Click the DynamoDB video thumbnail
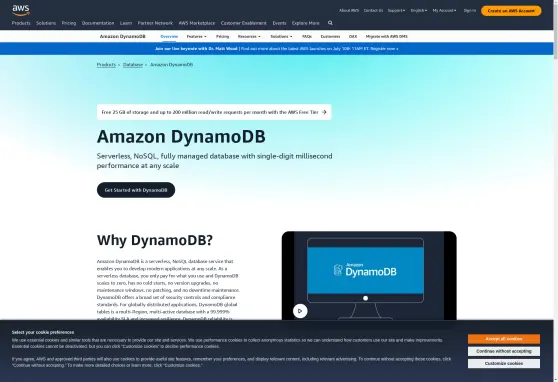The image size is (558, 382). pyautogui.click(x=369, y=276)
